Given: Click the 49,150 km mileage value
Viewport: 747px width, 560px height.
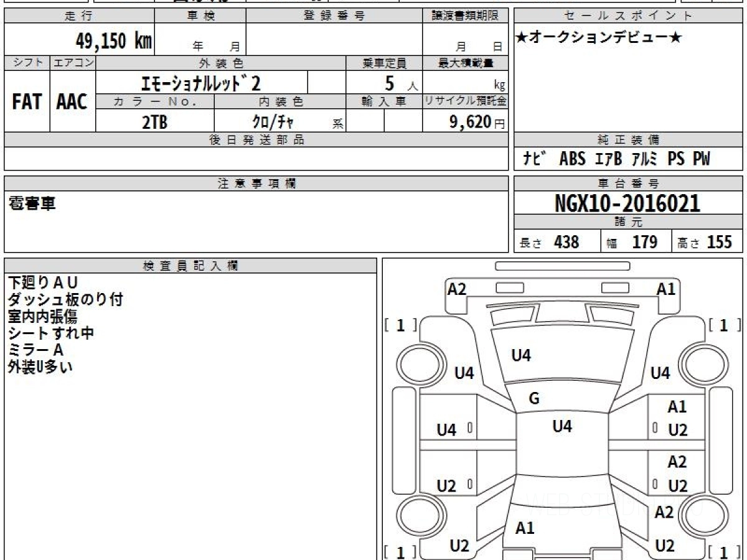Looking at the screenshot, I should (114, 41).
